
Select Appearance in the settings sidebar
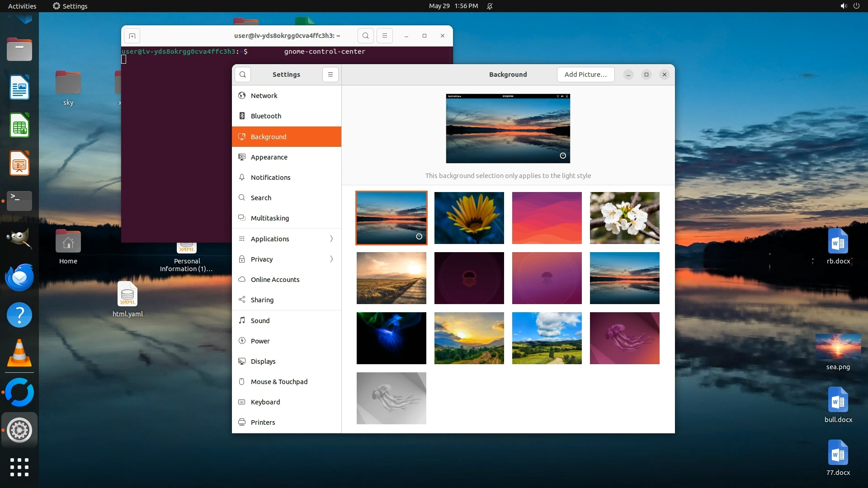(269, 157)
